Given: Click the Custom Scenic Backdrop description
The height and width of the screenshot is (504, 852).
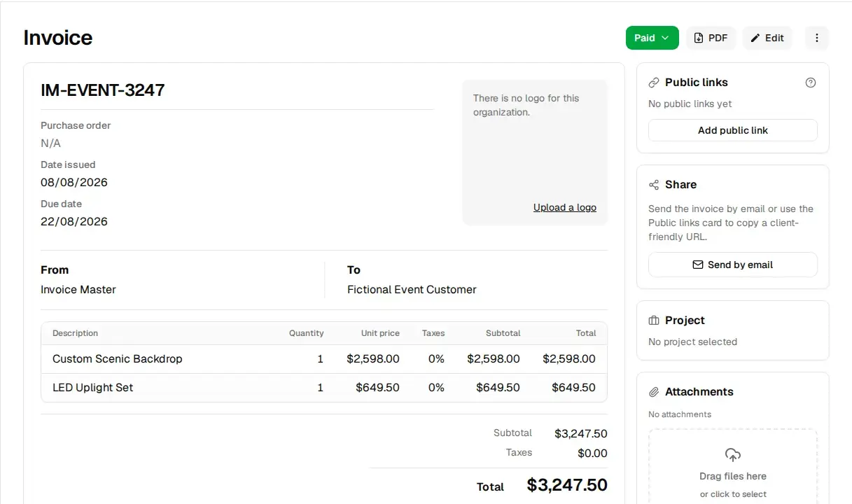Looking at the screenshot, I should coord(118,359).
